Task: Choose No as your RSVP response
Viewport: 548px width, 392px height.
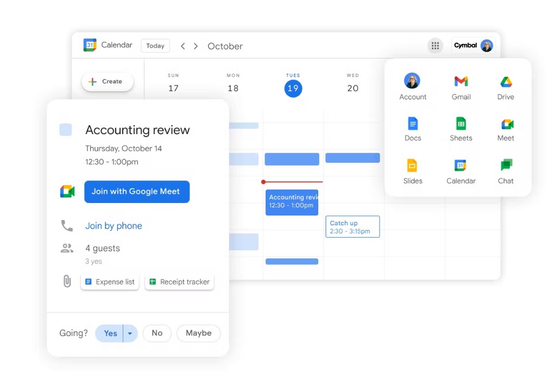Action: 157,333
